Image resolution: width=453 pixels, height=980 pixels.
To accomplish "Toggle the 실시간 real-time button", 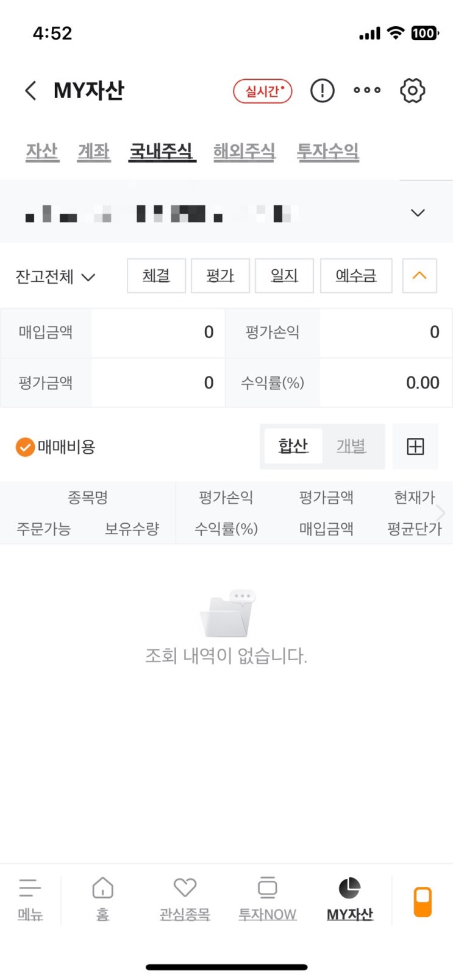I will [x=263, y=91].
